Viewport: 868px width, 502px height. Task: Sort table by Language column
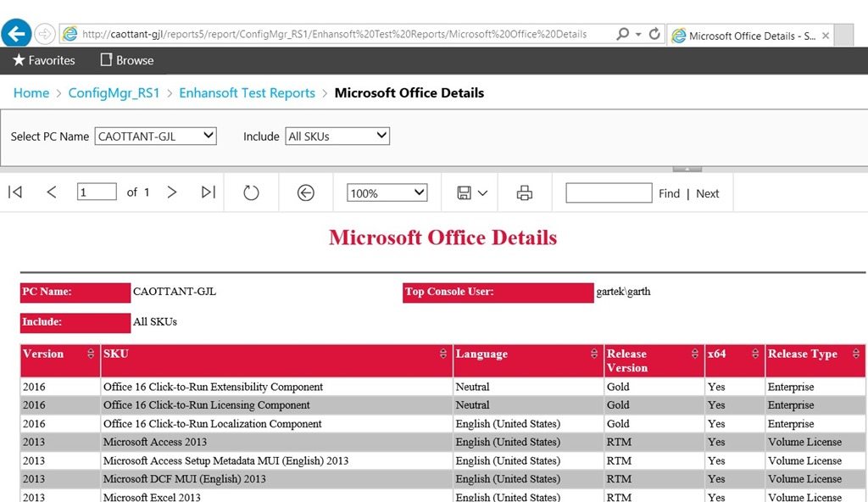pos(594,354)
